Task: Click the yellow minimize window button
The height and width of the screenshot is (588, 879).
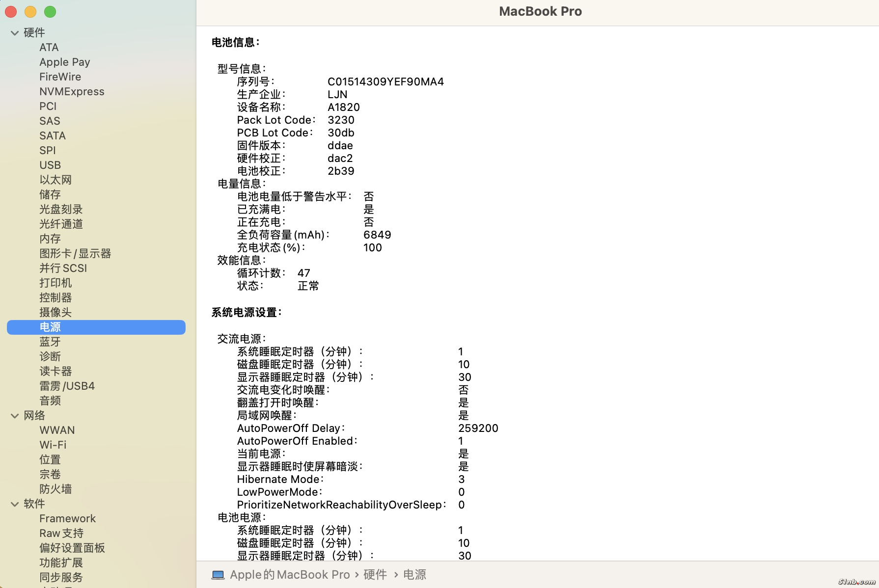Action: (30, 12)
